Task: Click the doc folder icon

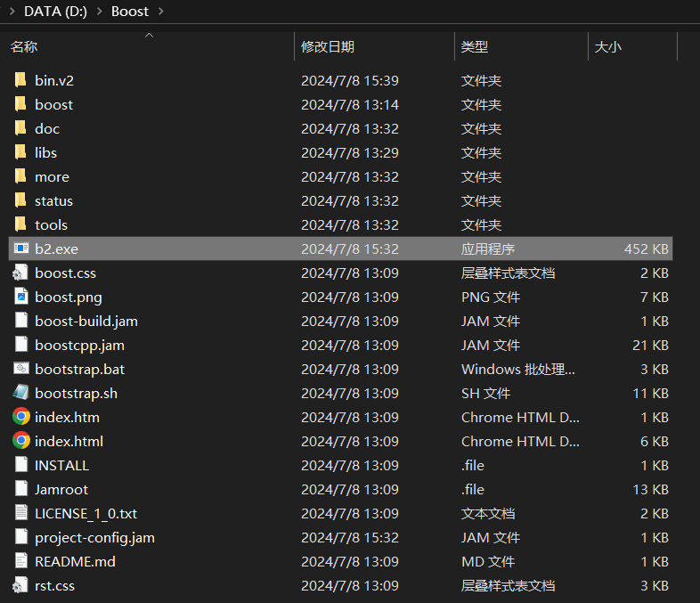Action: [x=20, y=128]
